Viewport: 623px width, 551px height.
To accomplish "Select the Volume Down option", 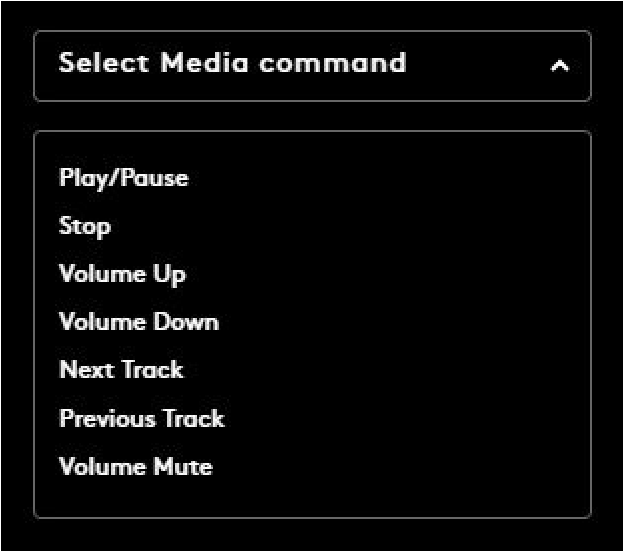I will point(138,322).
